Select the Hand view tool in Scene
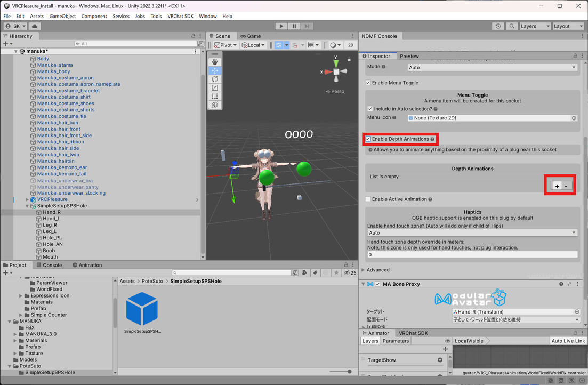Image resolution: width=588 pixels, height=385 pixels. pyautogui.click(x=215, y=61)
